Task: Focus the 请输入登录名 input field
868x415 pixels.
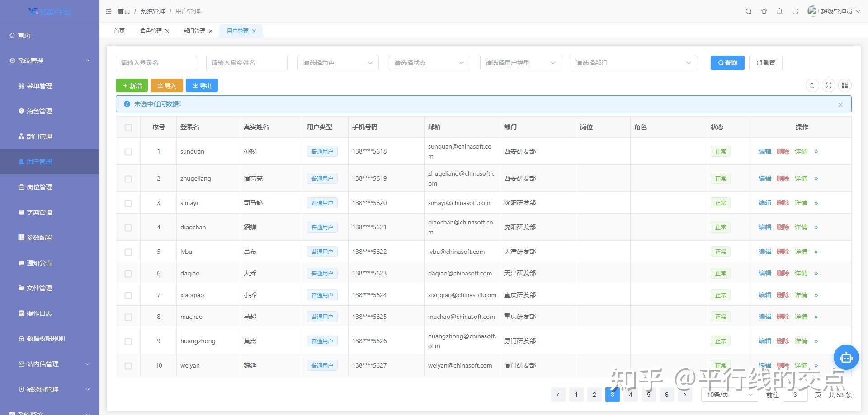Action: pos(156,63)
